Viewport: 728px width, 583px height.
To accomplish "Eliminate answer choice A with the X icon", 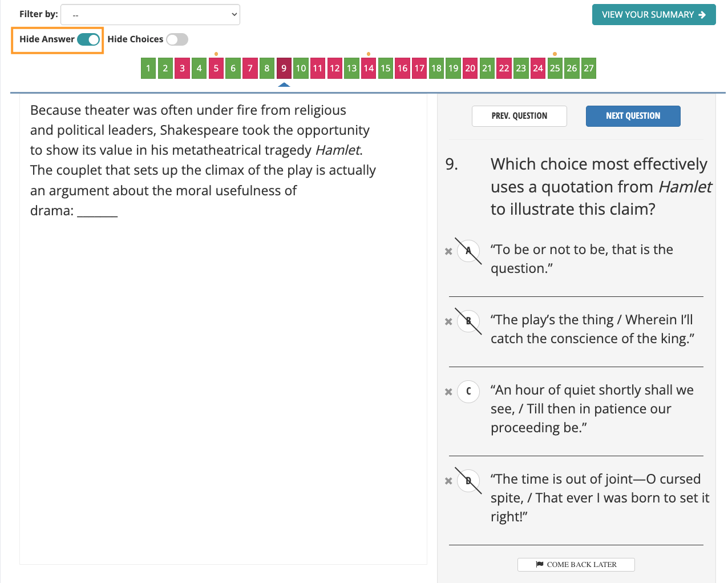I will [448, 251].
